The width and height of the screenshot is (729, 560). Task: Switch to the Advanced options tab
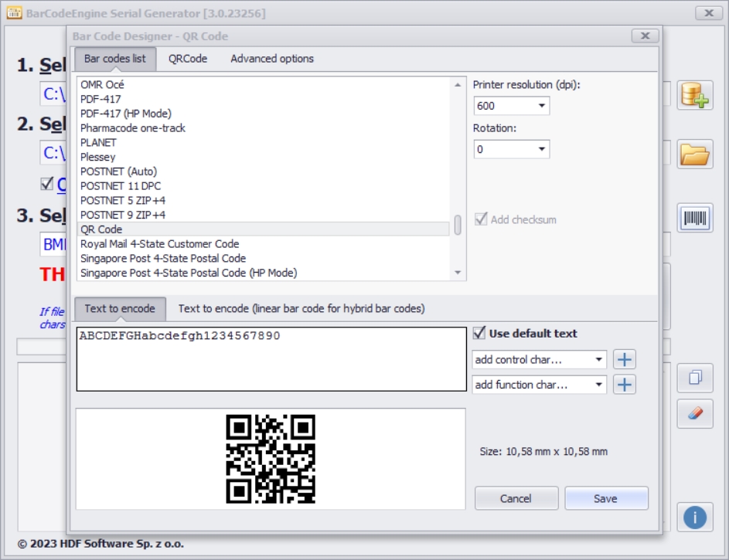(x=272, y=59)
